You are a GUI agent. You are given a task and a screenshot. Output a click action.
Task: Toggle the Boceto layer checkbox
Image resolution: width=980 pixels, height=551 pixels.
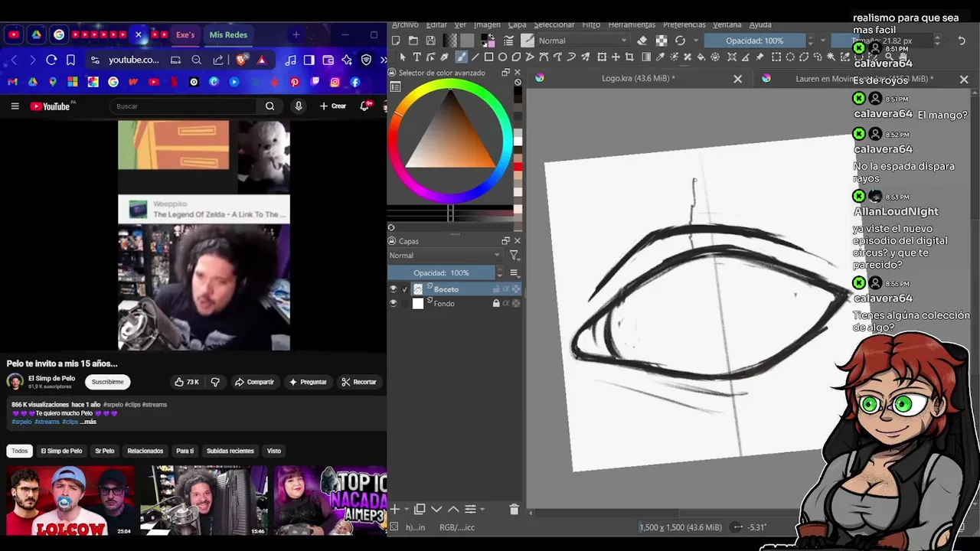(x=405, y=289)
